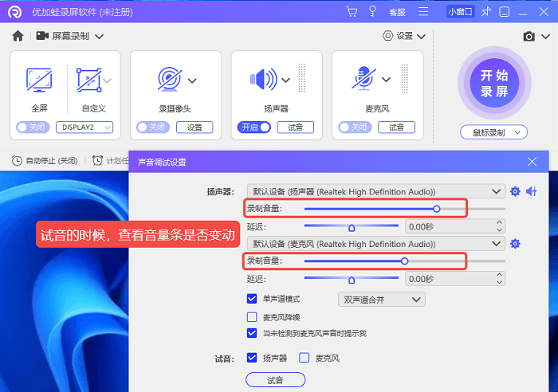The height and width of the screenshot is (392, 558).
Task: Open the 扬声器 device combo box
Action: [x=376, y=191]
